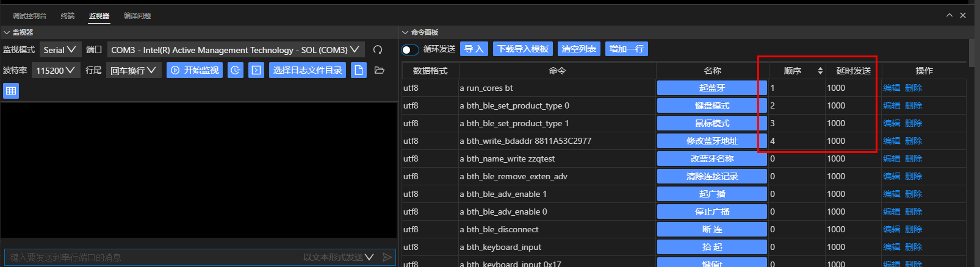980x267 pixels.
Task: Open the 波特率 115200 dropdown
Action: 55,71
